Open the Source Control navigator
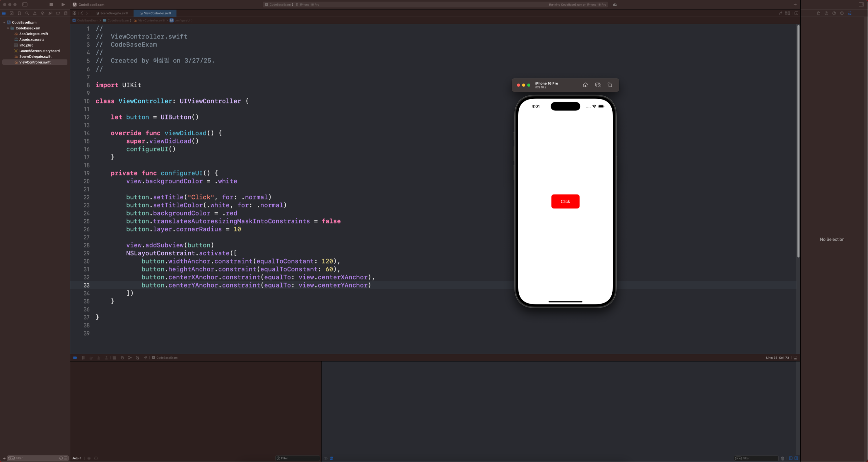Image resolution: width=868 pixels, height=462 pixels. pos(12,14)
